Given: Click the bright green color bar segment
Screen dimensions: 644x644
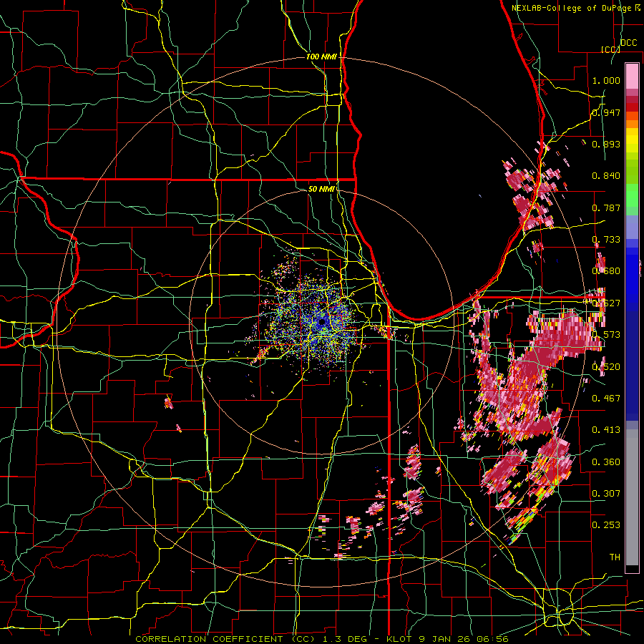Looking at the screenshot, I should 632,196.
